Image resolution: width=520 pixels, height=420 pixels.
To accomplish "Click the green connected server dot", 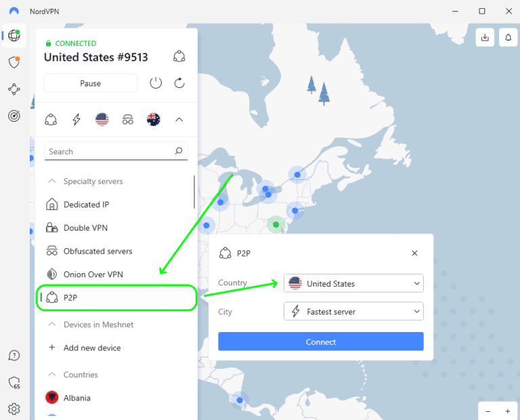I will [276, 225].
